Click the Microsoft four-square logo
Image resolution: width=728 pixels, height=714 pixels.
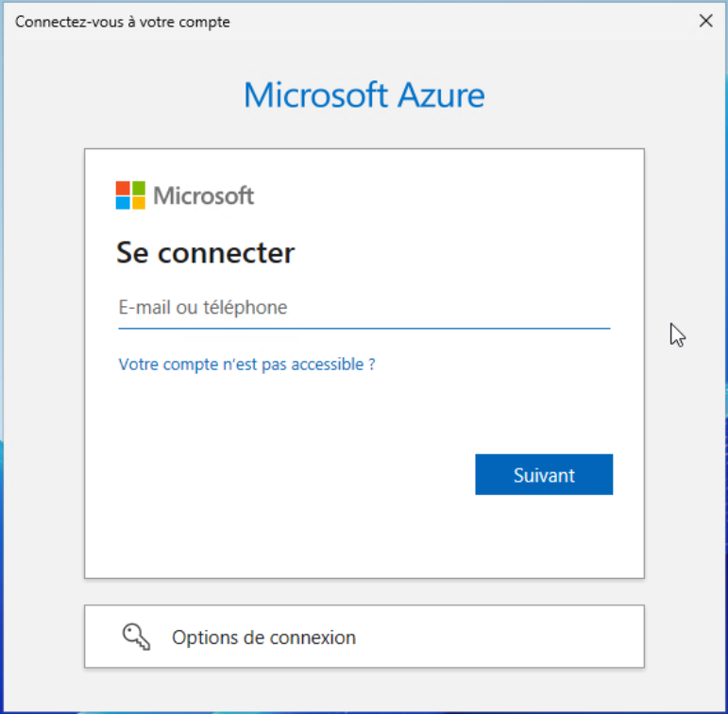click(130, 195)
